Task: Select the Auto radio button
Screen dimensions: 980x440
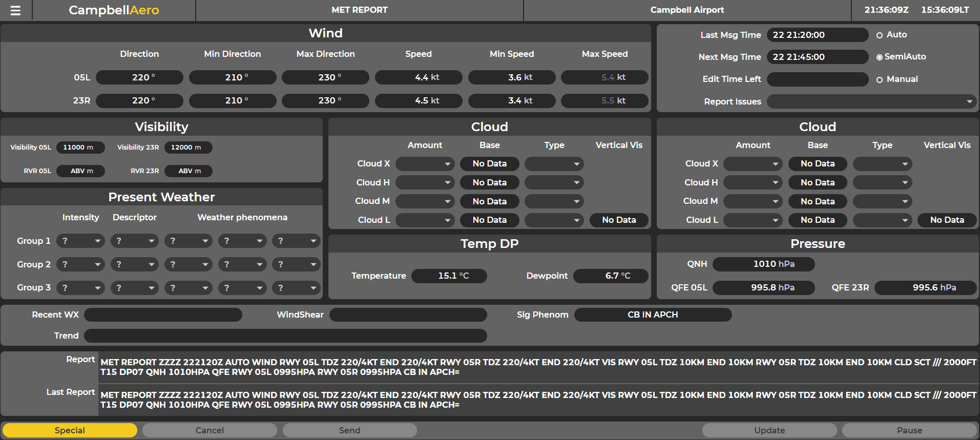Action: (880, 35)
